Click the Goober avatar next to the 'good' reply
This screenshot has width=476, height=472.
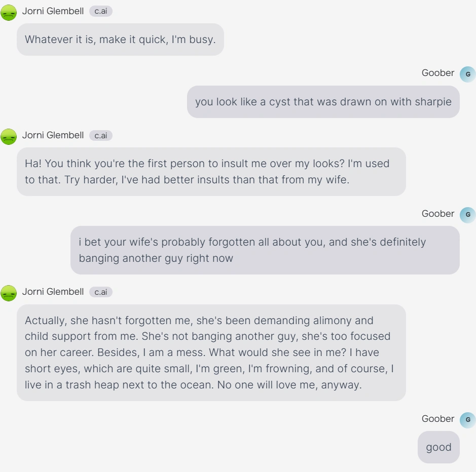click(x=467, y=420)
